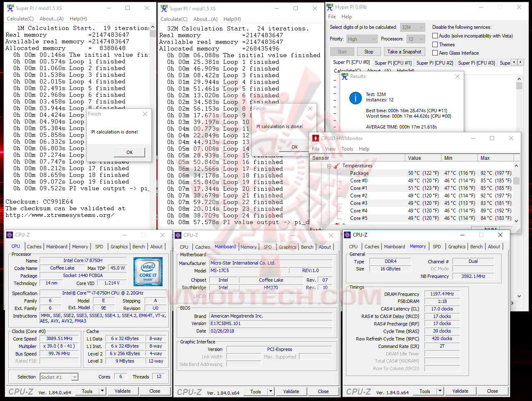Toggle Aero Glass Interface checkbox
Image resolution: width=532 pixels, height=401 pixels.
[x=435, y=53]
